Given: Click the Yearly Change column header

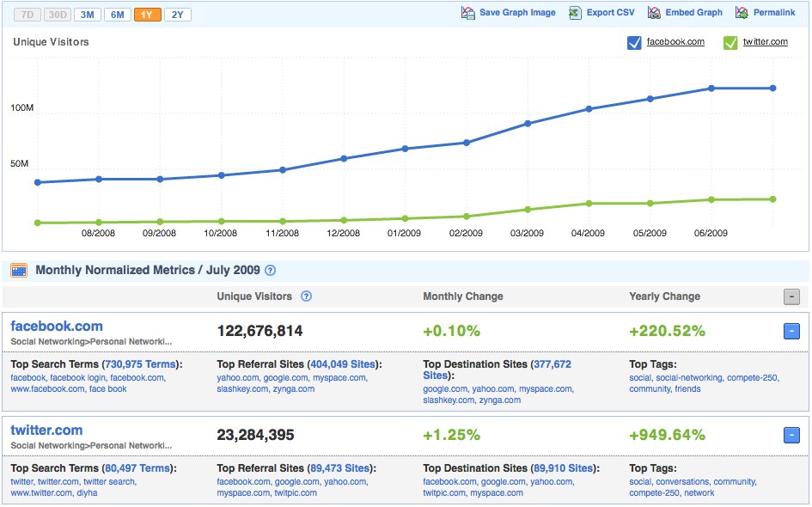Looking at the screenshot, I should (664, 296).
